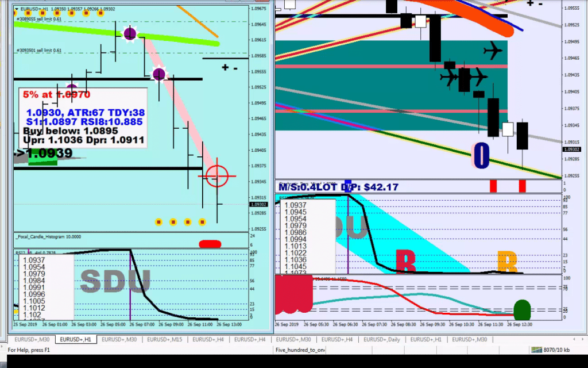Click the upper airplane icon in the teal zone

coord(492,51)
